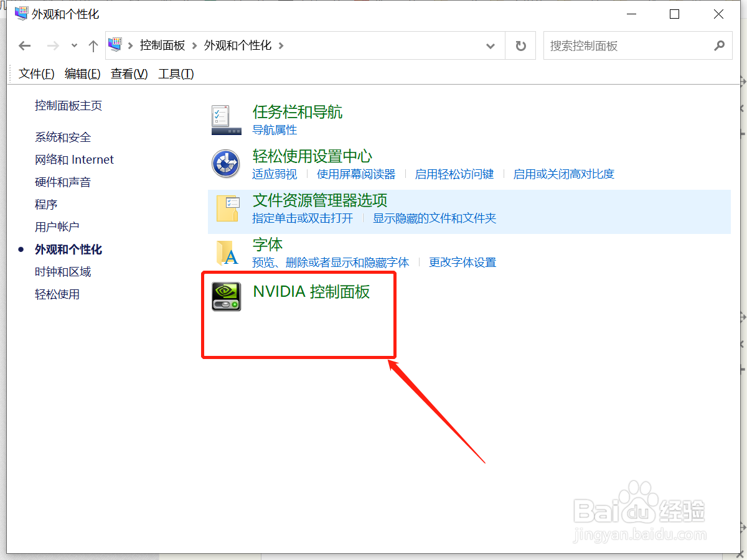The height and width of the screenshot is (560, 747).
Task: Click 外观和个性化 in the breadcrumb path
Action: coord(238,45)
